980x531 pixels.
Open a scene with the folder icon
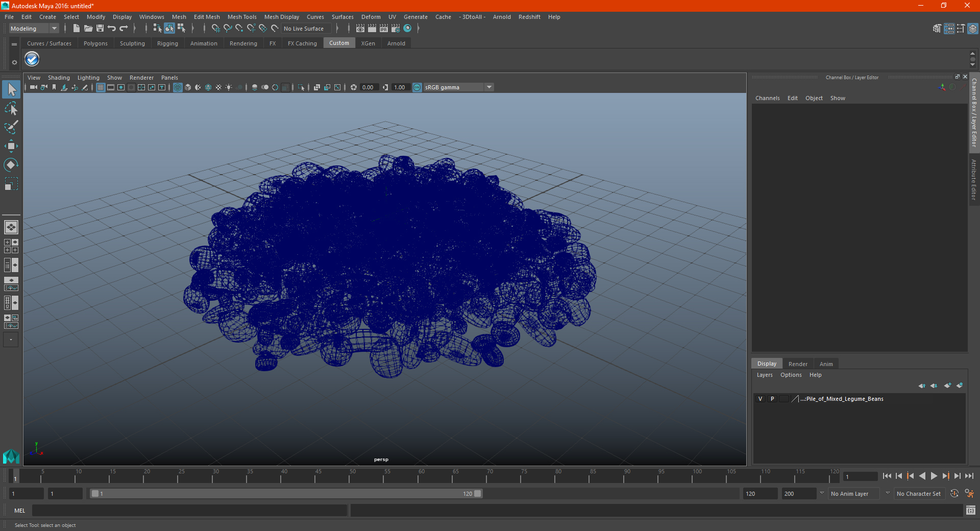[x=88, y=29]
